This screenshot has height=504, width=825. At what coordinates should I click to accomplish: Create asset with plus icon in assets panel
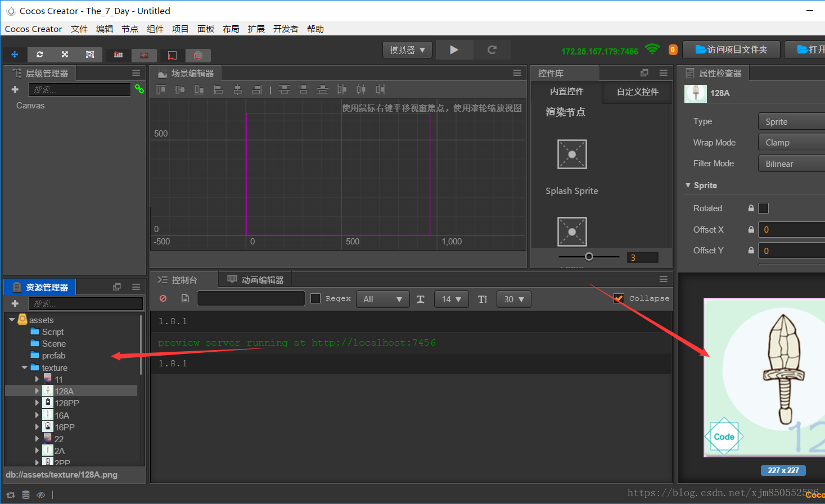point(15,303)
